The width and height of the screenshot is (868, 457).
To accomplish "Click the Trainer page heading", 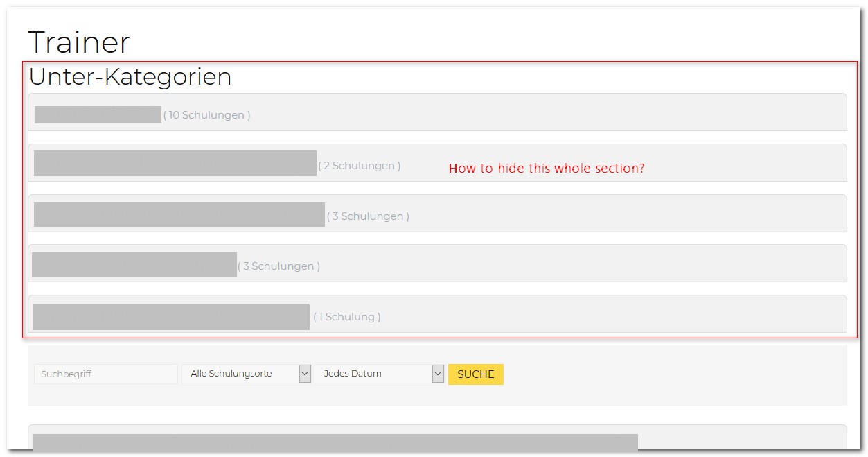I will [78, 42].
